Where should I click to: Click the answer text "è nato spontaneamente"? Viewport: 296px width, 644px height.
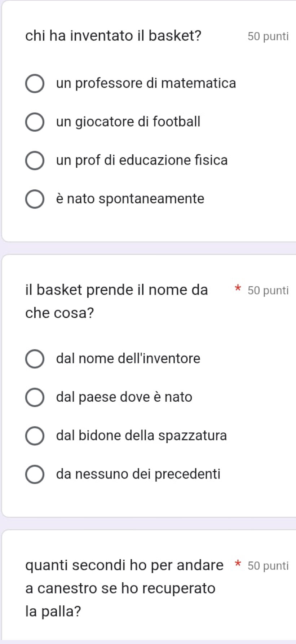pos(130,199)
